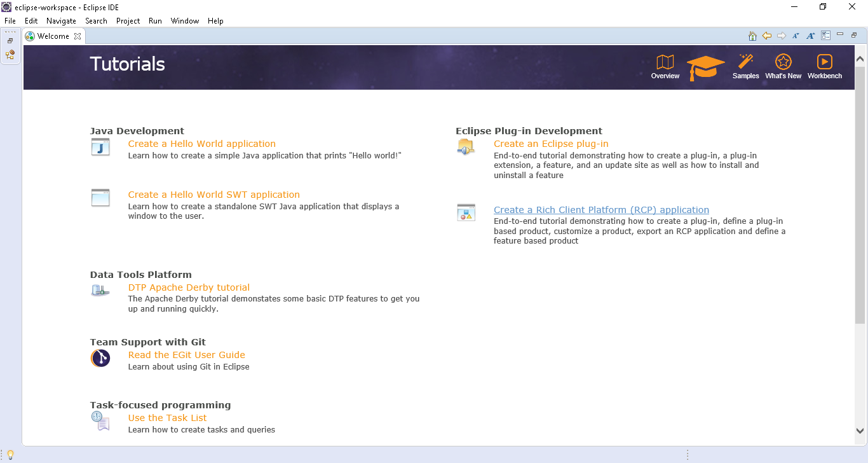This screenshot has height=463, width=868.
Task: Click the DTP Apache Derby database icon
Action: pyautogui.click(x=100, y=291)
